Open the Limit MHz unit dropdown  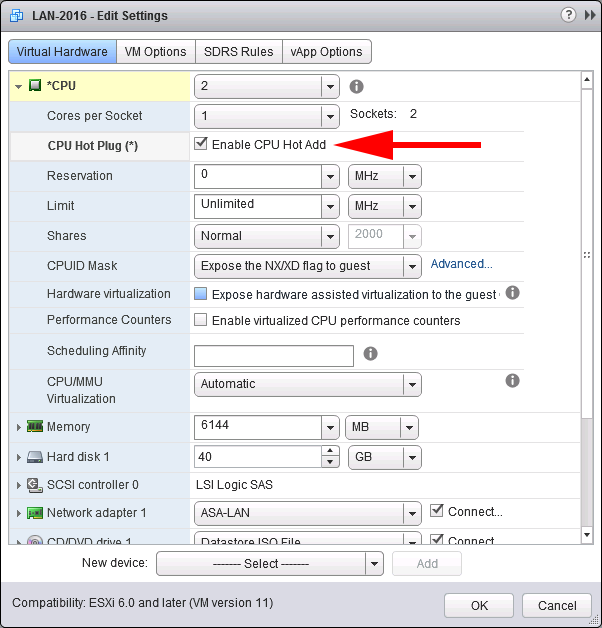coord(412,206)
